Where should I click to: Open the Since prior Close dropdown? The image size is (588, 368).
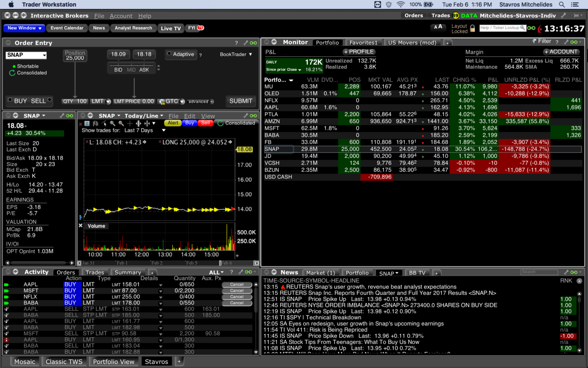[284, 70]
